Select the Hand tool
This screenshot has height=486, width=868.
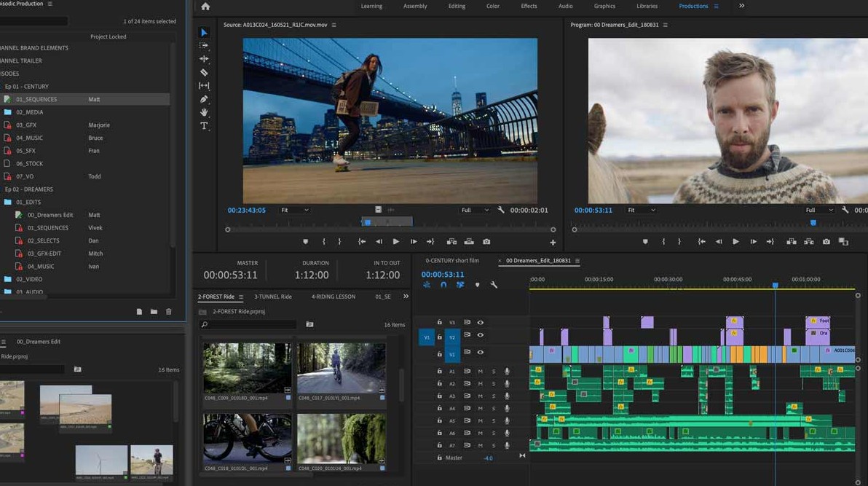click(x=204, y=112)
